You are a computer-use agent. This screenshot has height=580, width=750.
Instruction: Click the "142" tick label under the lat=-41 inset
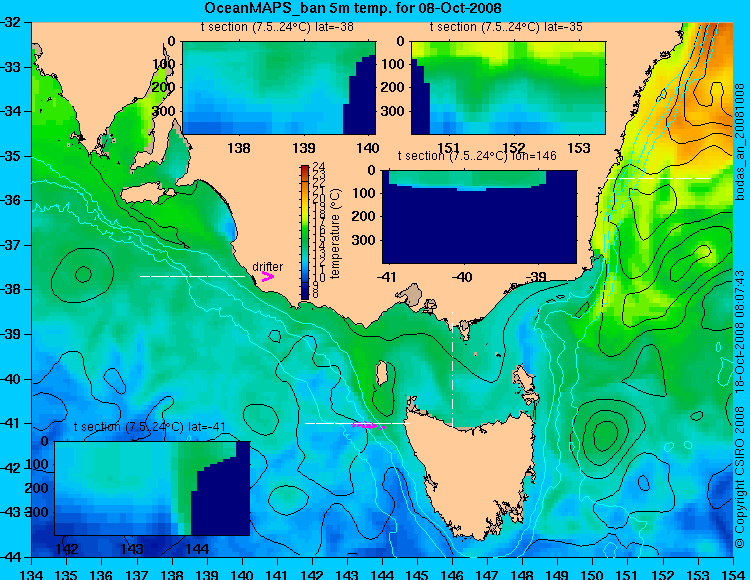point(67,549)
